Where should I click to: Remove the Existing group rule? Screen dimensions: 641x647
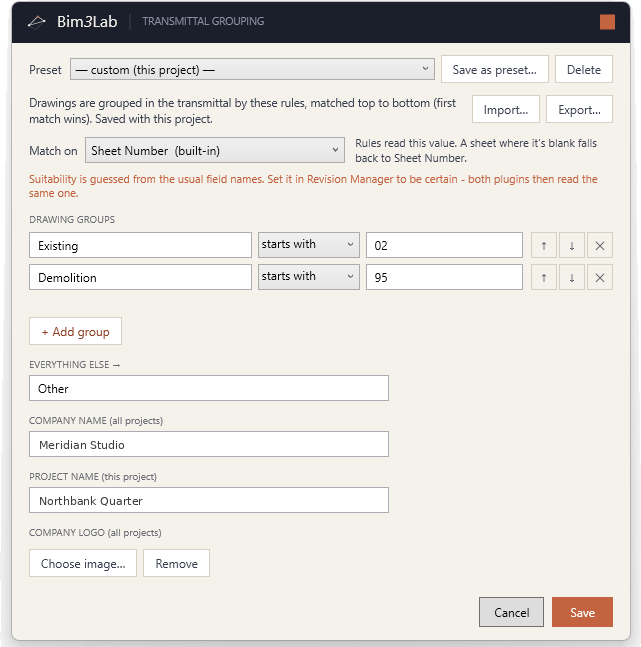(600, 246)
